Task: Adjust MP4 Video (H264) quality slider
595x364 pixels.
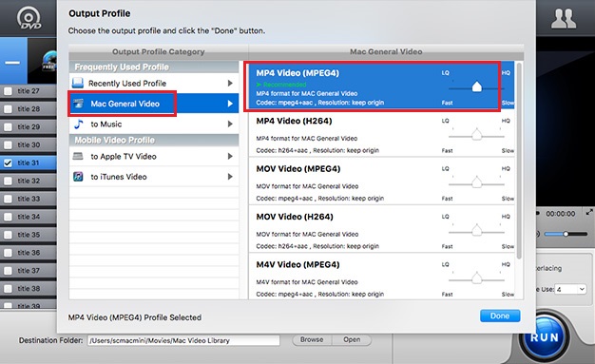Action: (476, 135)
